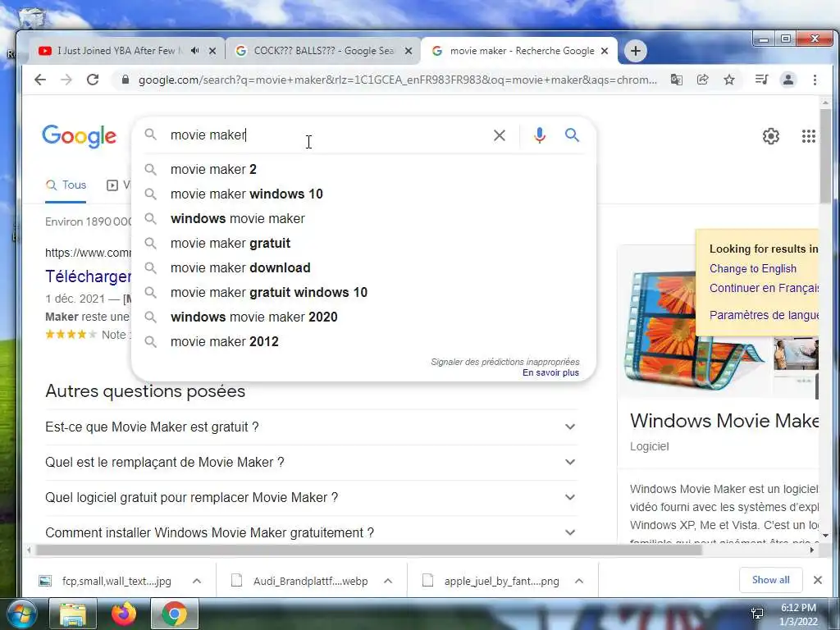The height and width of the screenshot is (630, 840).
Task: Choose suggestion 'movie maker download'
Action: 363,268
